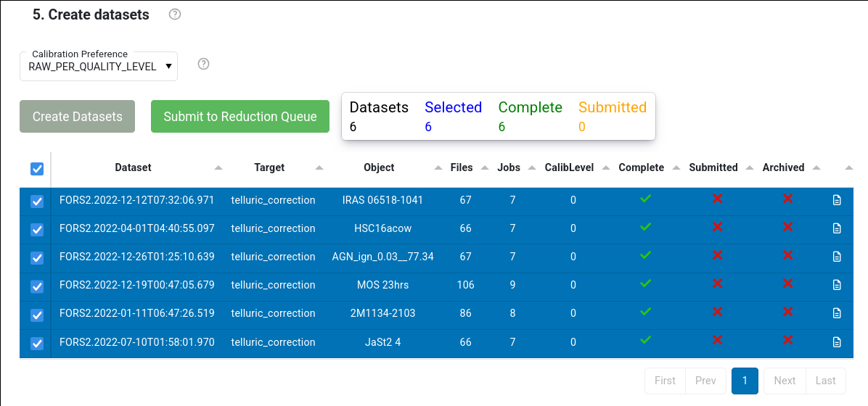Click green Complete checkmark in IRAS 06518-1041 row
The height and width of the screenshot is (406, 868).
click(x=645, y=199)
